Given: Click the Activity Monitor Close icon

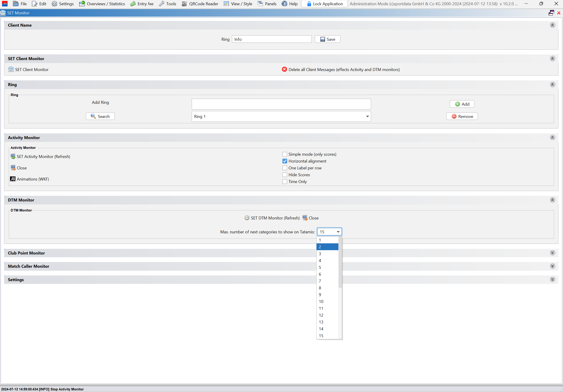Looking at the screenshot, I should pos(13,168).
